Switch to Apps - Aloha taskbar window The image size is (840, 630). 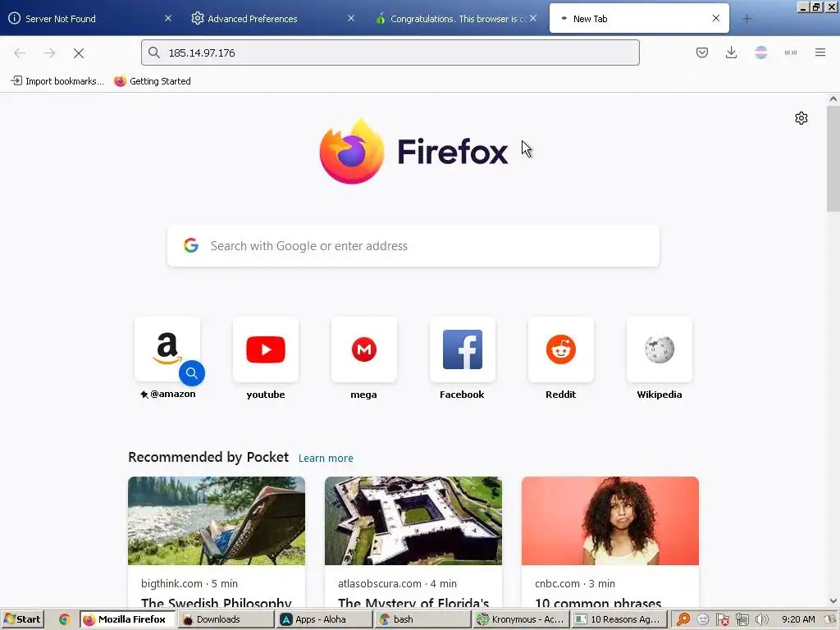tap(324, 619)
